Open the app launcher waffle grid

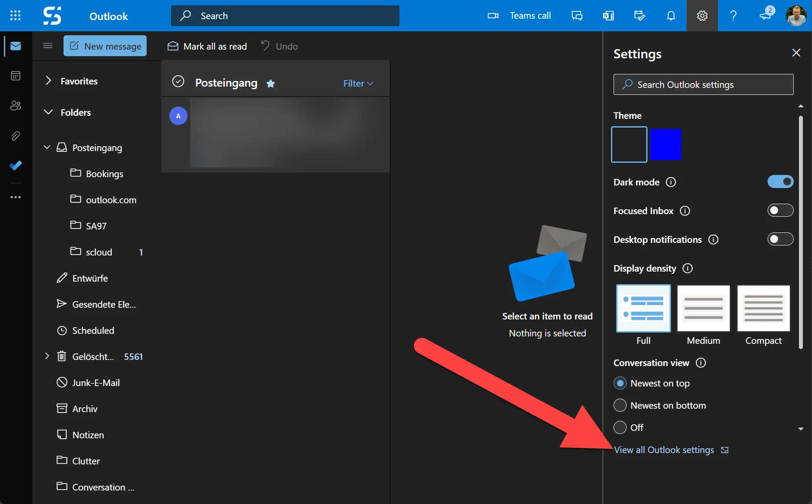click(15, 16)
